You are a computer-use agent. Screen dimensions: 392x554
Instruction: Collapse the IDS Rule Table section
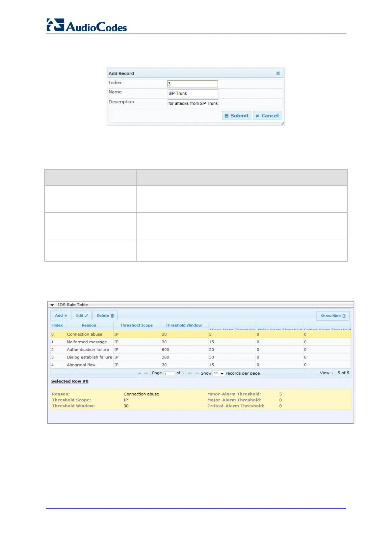point(52,305)
